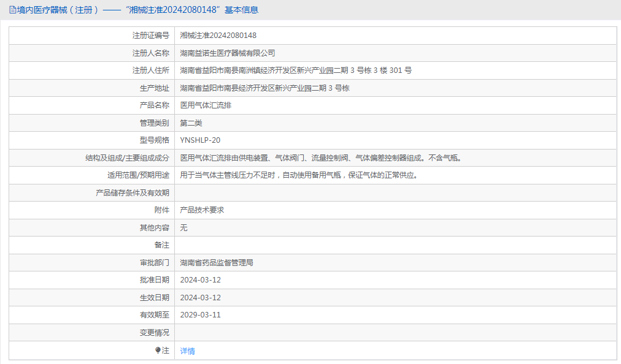Click the 注册人住所 label
This screenshot has width=621, height=364.
[x=150, y=70]
